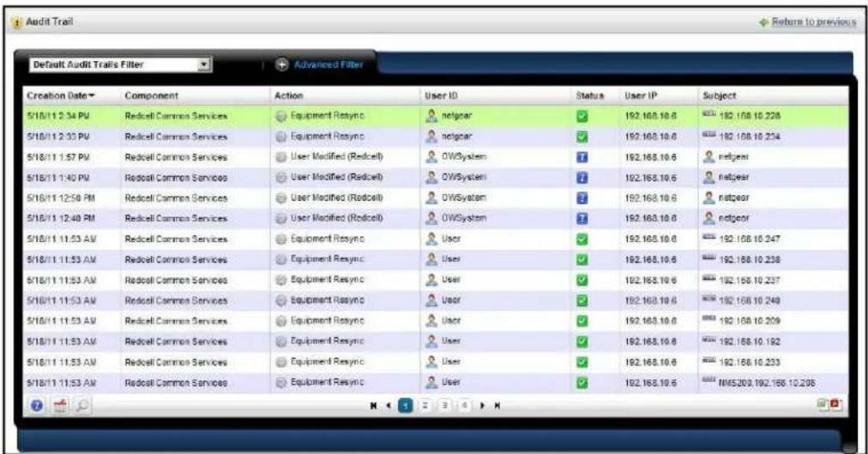Click the green export icon at bottom right

[x=823, y=405]
